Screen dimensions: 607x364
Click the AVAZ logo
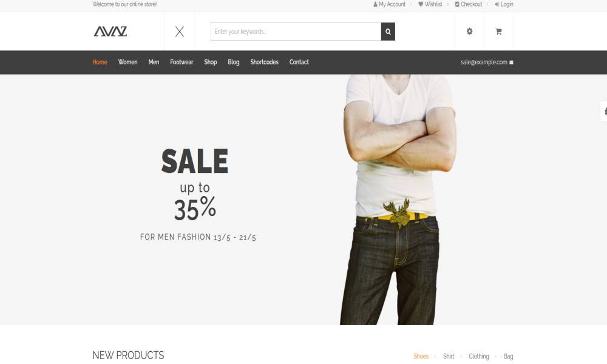point(110,32)
